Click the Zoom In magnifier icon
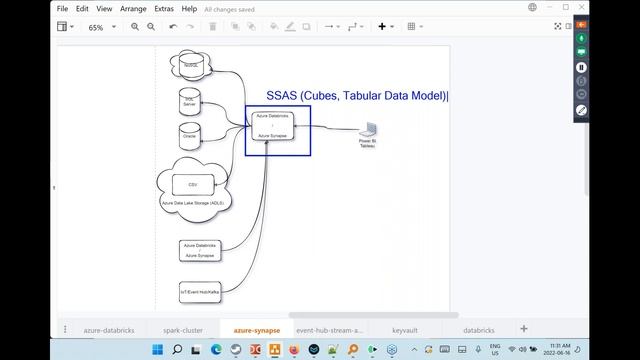Viewport: 640px width, 360px height. [x=135, y=27]
